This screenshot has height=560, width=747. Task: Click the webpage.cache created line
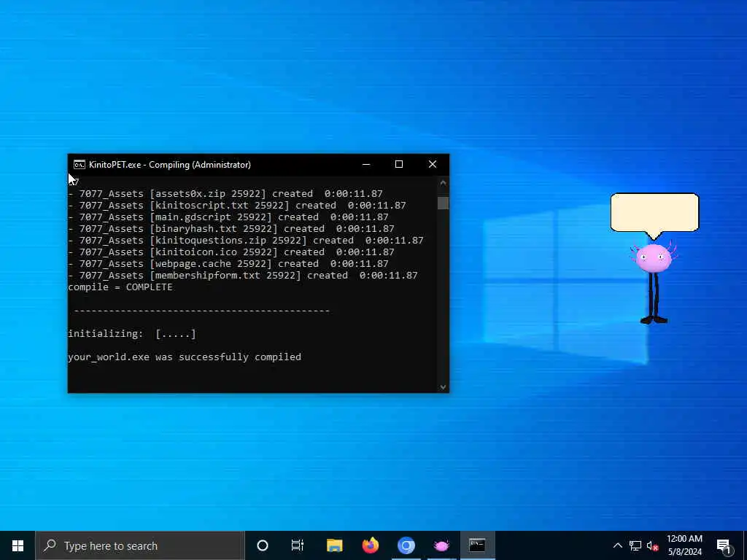click(x=228, y=264)
